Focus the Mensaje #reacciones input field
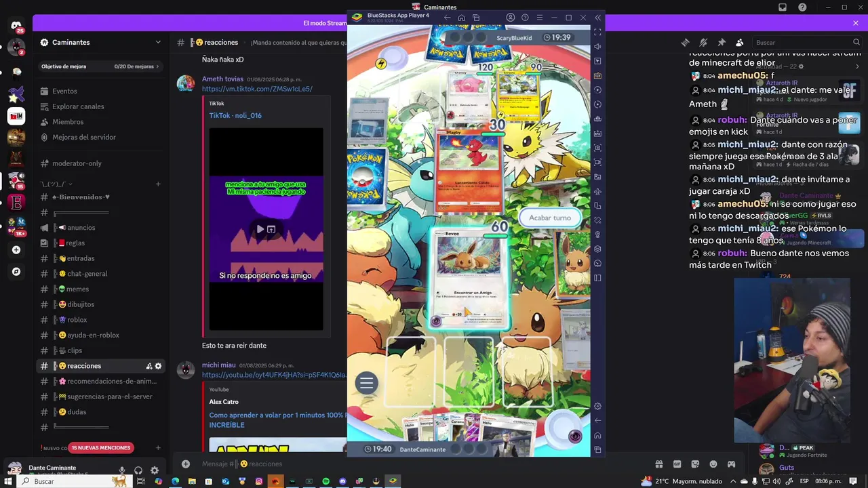Screen dimensions: 868x488 (x=420, y=464)
